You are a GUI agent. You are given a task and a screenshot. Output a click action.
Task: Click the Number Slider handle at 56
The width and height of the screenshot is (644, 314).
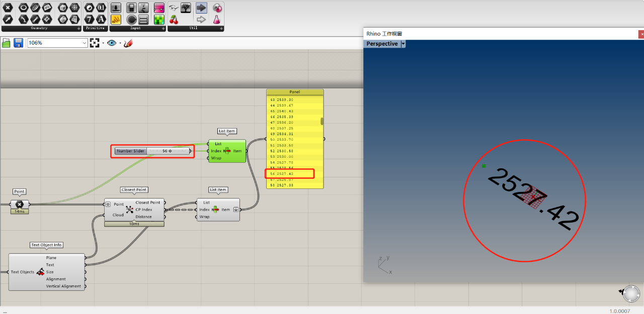[170, 151]
